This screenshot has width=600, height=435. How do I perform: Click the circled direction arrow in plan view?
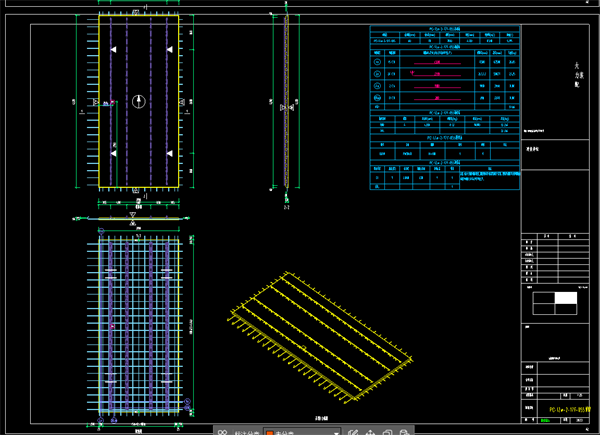pos(139,101)
